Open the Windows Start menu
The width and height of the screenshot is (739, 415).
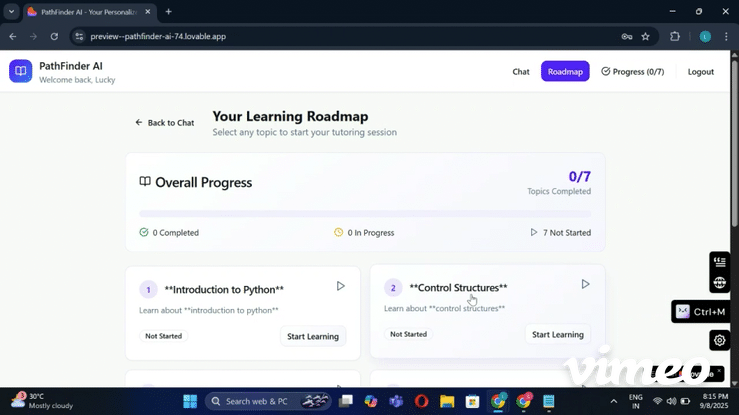tap(190, 401)
